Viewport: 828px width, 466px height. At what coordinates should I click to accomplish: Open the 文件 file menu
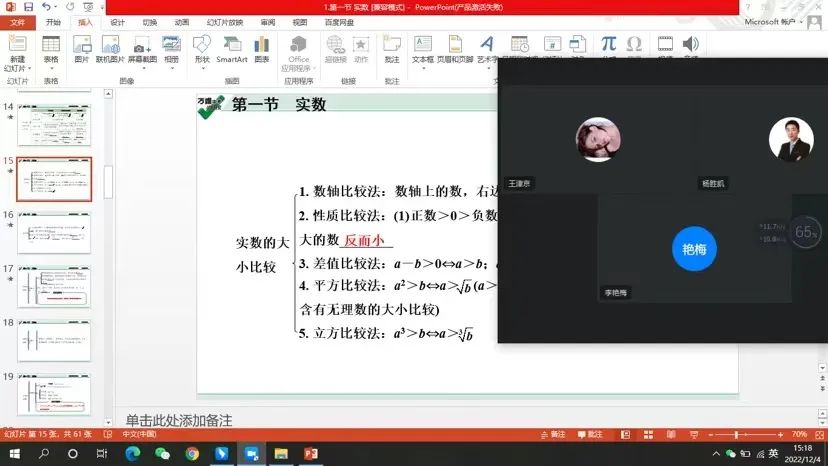tap(17, 21)
